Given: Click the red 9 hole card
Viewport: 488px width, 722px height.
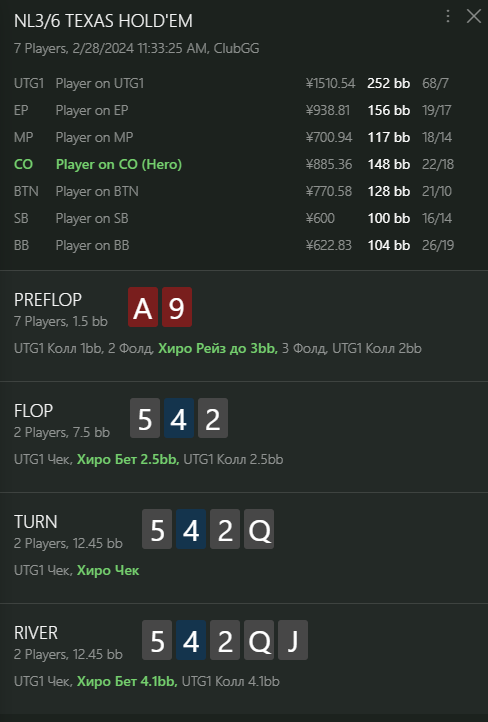Looking at the screenshot, I should 177,307.
